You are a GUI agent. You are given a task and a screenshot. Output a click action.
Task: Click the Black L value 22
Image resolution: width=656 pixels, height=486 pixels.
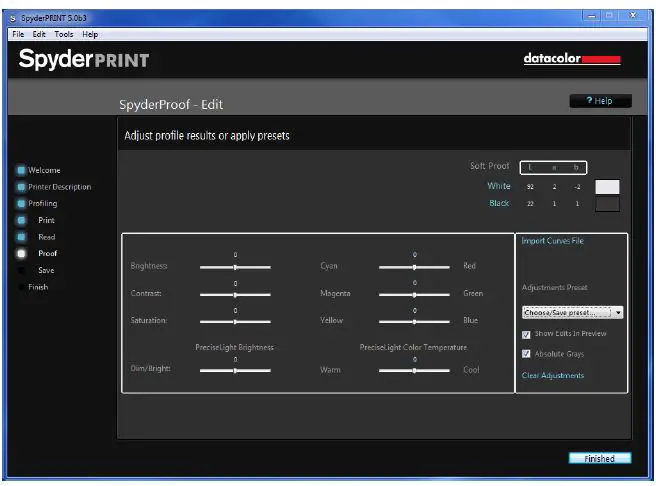530,204
